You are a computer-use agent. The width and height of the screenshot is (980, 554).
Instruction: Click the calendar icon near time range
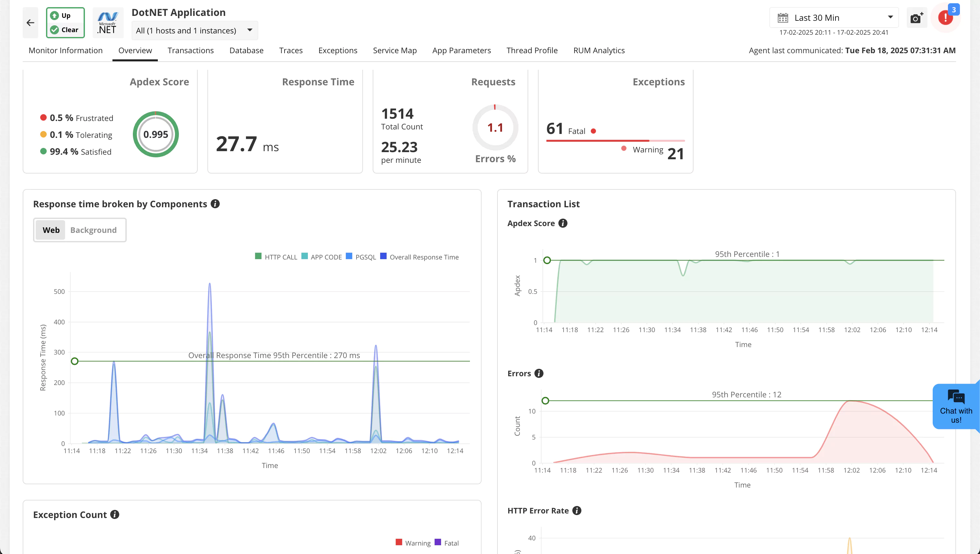[x=783, y=18]
